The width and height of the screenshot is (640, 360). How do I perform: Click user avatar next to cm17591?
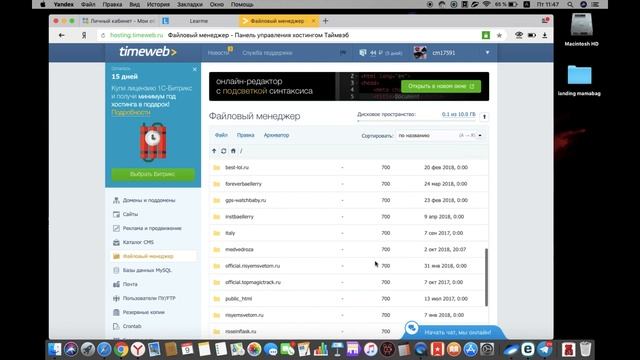click(420, 53)
